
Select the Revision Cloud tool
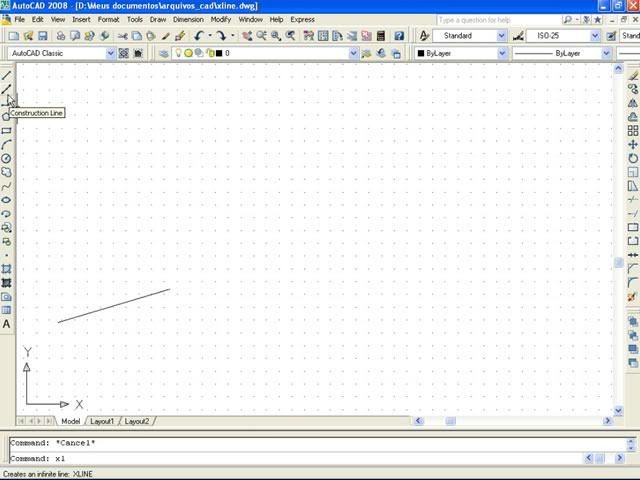point(7,173)
